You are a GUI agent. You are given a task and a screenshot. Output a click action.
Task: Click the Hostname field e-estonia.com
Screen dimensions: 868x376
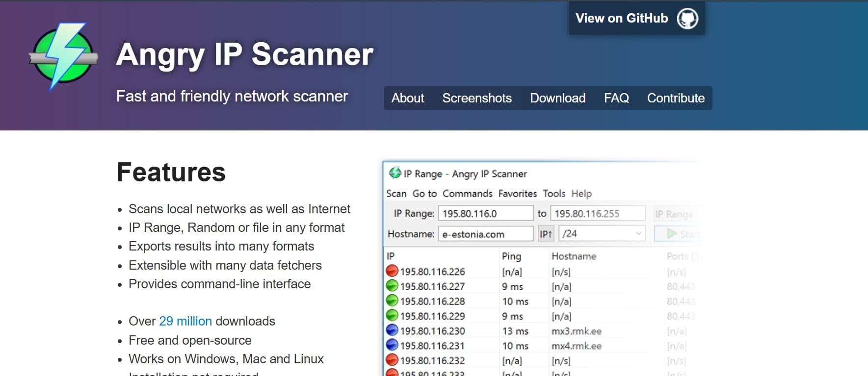pos(486,234)
